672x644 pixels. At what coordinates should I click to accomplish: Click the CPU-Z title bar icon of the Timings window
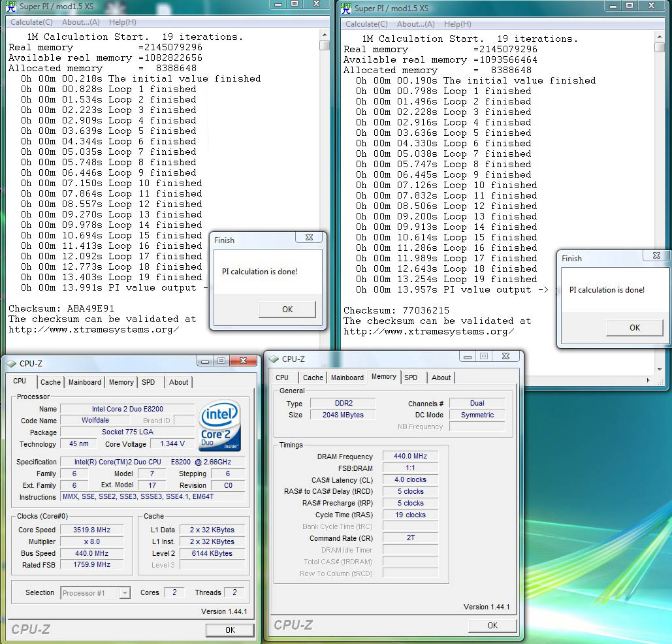point(274,359)
